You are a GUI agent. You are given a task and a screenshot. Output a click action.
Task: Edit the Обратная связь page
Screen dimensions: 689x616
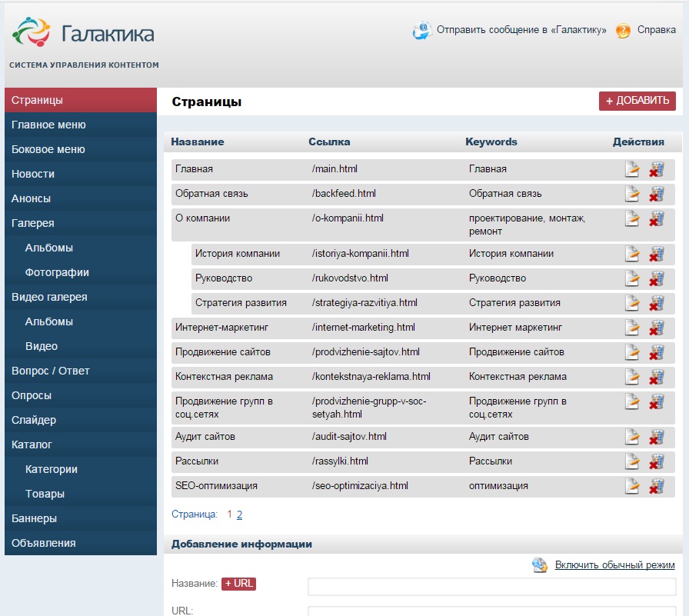click(x=632, y=194)
